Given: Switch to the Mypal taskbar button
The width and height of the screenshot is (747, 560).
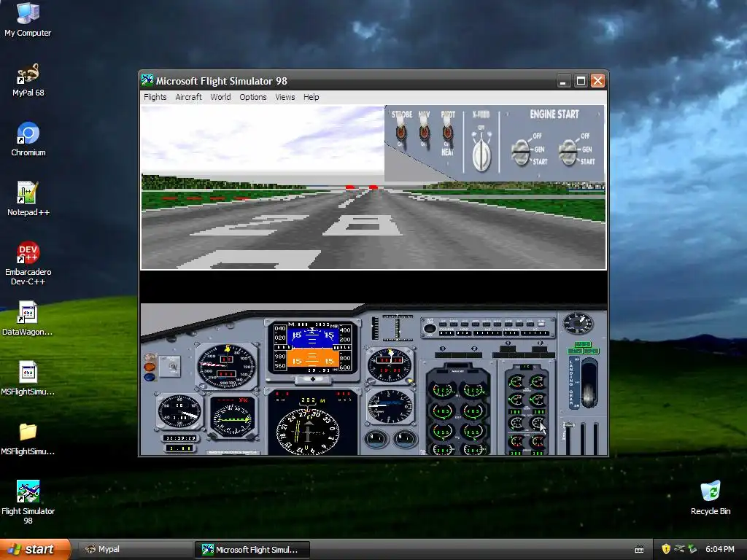Looking at the screenshot, I should coord(134,550).
